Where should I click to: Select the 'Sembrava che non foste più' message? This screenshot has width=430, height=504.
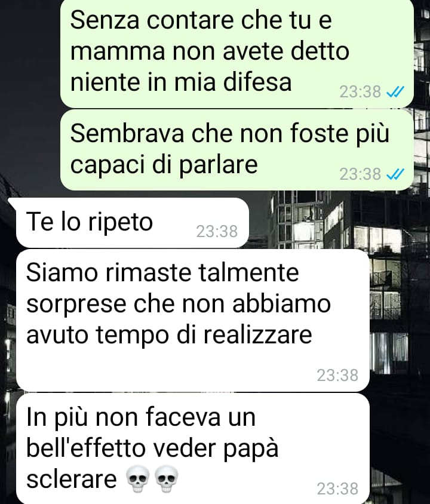pyautogui.click(x=237, y=150)
